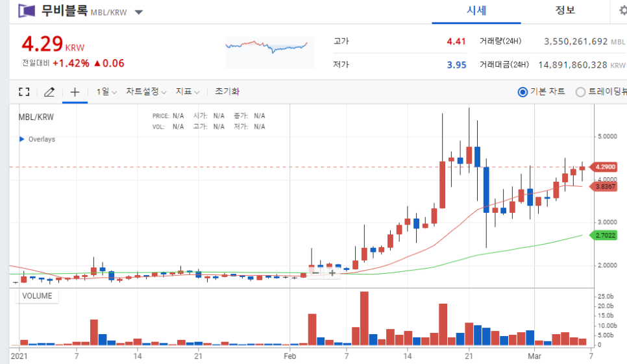The height and width of the screenshot is (364, 627).
Task: Click the 초기화 reset button
Action: [x=227, y=91]
